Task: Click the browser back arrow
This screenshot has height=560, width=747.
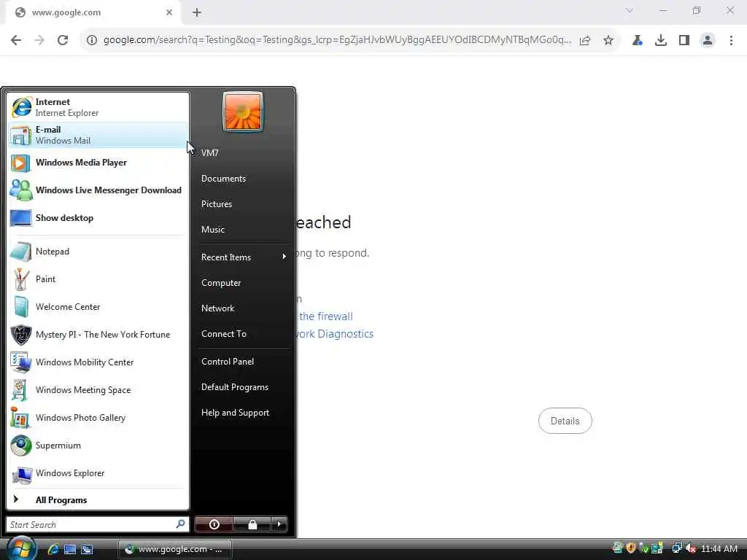Action: (x=16, y=40)
